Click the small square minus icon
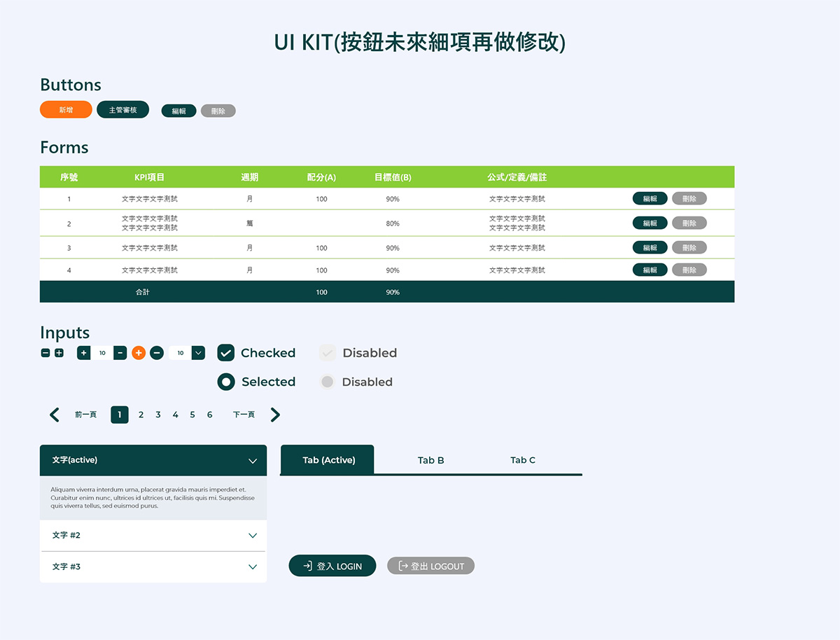840x640 pixels. click(45, 353)
